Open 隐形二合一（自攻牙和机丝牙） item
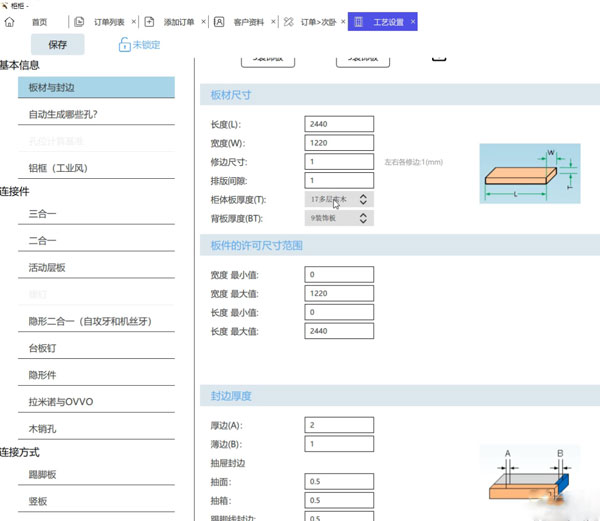The height and width of the screenshot is (521, 600). click(96, 321)
